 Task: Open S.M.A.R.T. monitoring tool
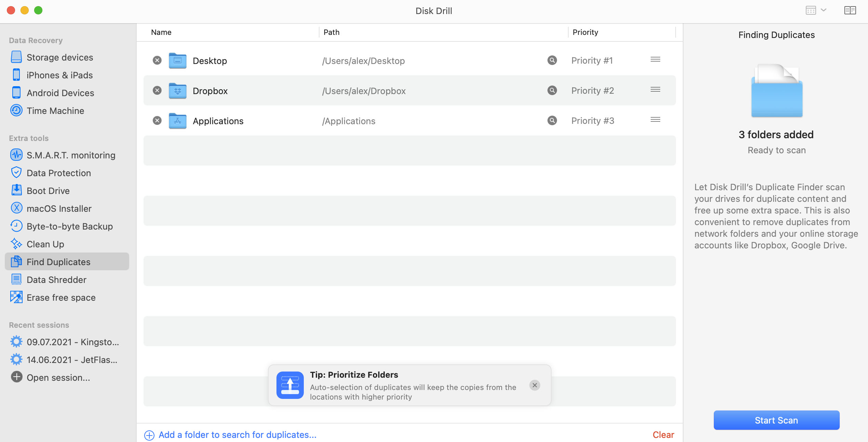(x=67, y=155)
